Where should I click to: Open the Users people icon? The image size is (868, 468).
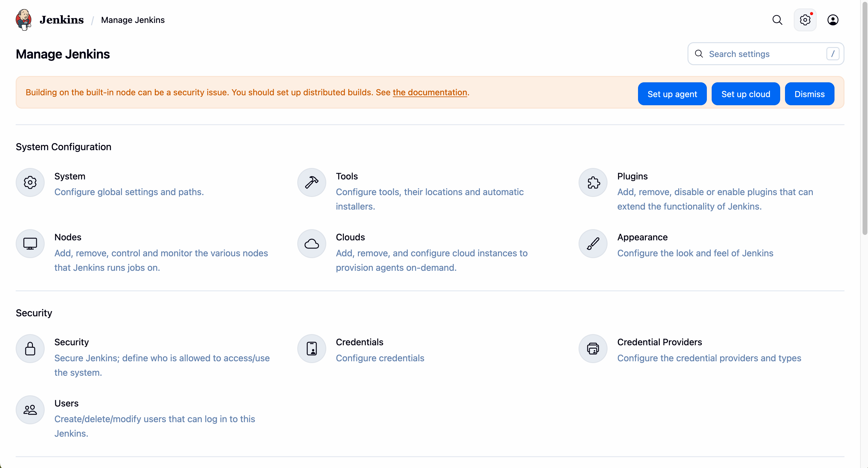click(30, 409)
